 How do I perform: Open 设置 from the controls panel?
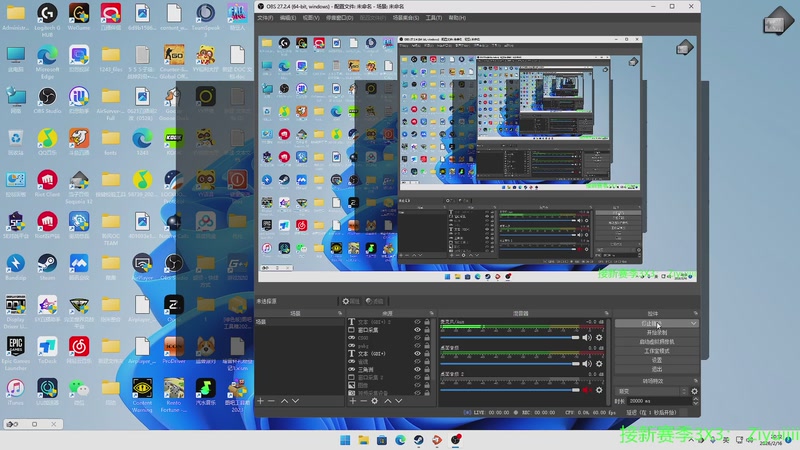[x=657, y=360]
